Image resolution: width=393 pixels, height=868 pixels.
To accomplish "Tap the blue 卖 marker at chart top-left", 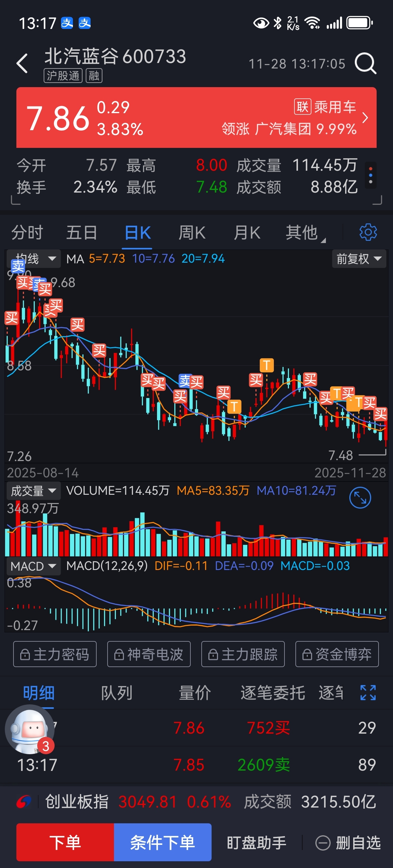I will point(18,266).
